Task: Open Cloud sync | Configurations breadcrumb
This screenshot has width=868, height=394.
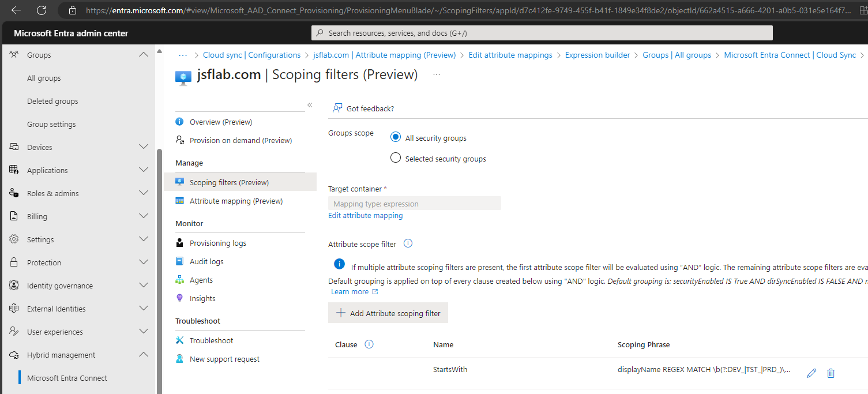Action: [251, 55]
